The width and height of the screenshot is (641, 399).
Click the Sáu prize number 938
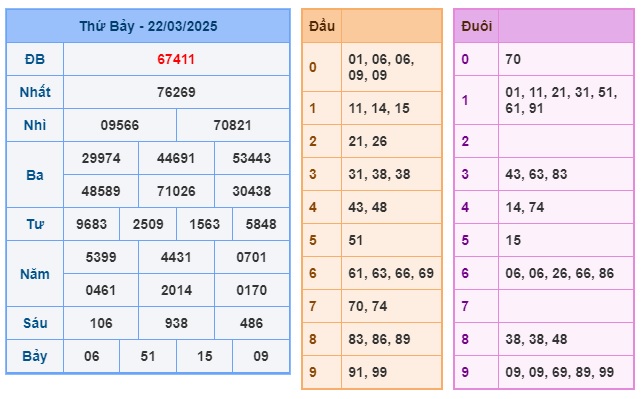(x=176, y=323)
